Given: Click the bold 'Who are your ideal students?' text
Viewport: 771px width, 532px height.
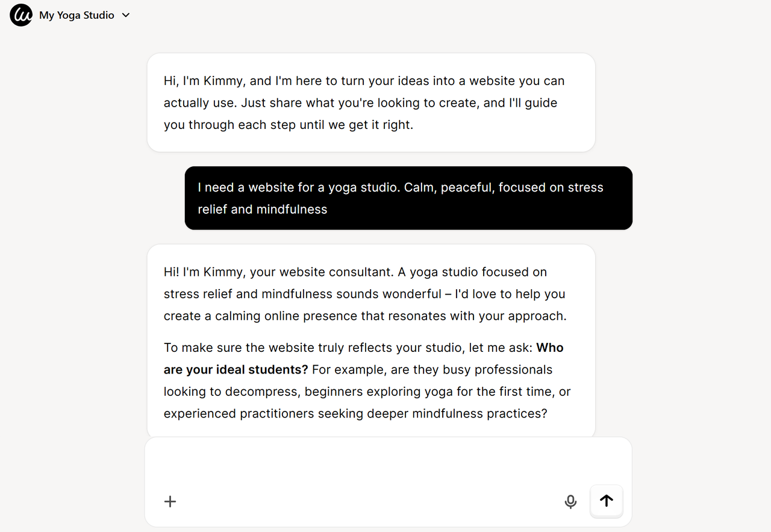Looking at the screenshot, I should pos(364,358).
